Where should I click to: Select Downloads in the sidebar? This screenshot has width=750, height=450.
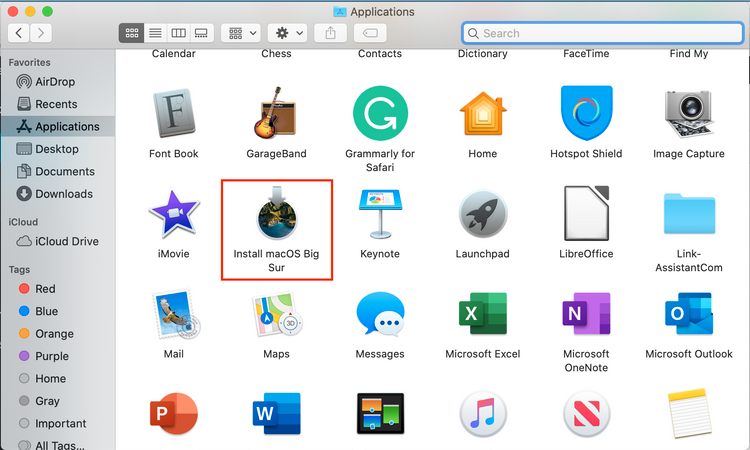[63, 194]
